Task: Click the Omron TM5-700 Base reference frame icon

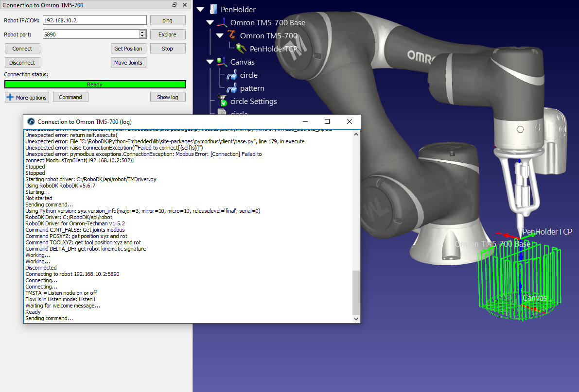Action: (222, 22)
